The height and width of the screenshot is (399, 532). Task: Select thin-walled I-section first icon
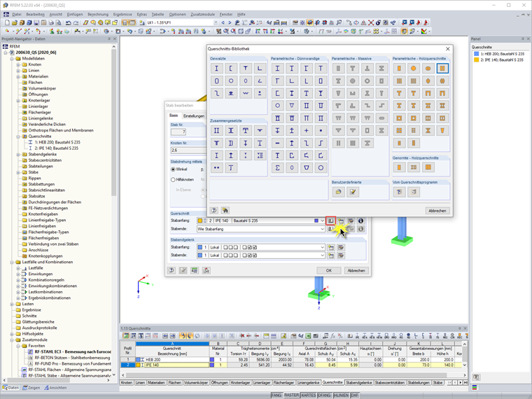tap(277, 68)
